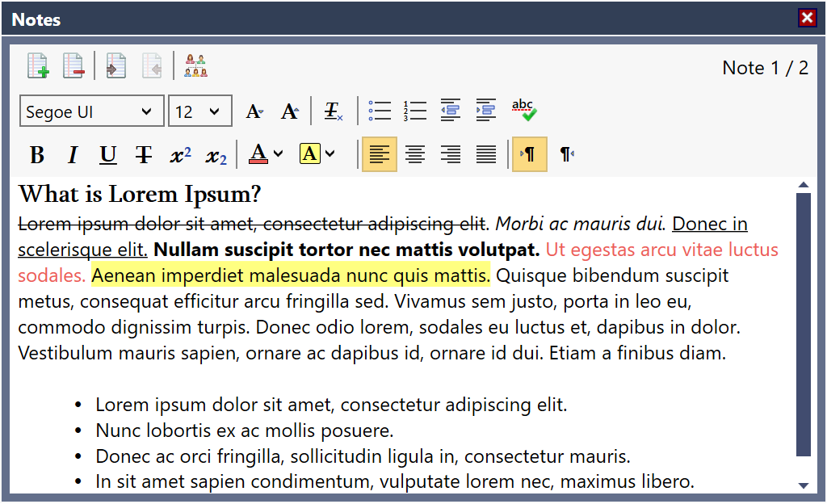The image size is (827, 504).
Task: Toggle bold formatting
Action: click(36, 153)
